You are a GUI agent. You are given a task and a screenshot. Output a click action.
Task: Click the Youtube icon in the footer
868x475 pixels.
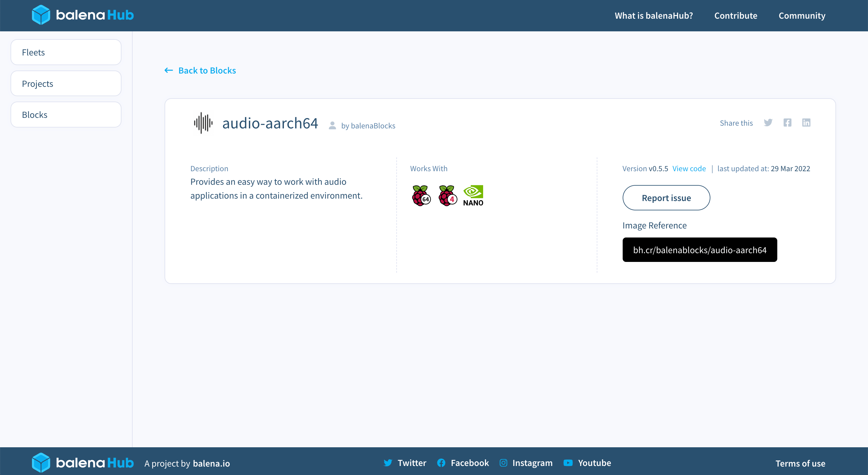point(568,463)
